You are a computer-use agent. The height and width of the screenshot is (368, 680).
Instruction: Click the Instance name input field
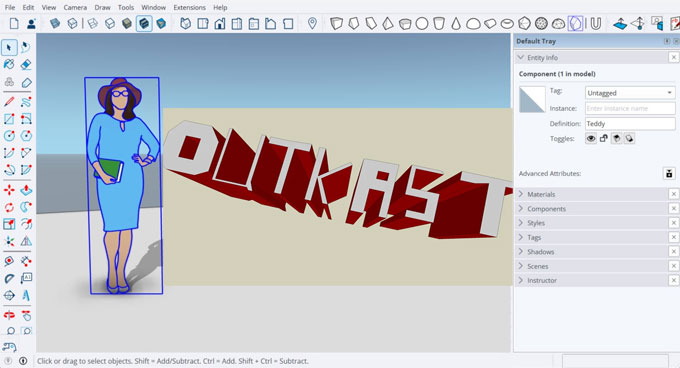click(x=630, y=108)
